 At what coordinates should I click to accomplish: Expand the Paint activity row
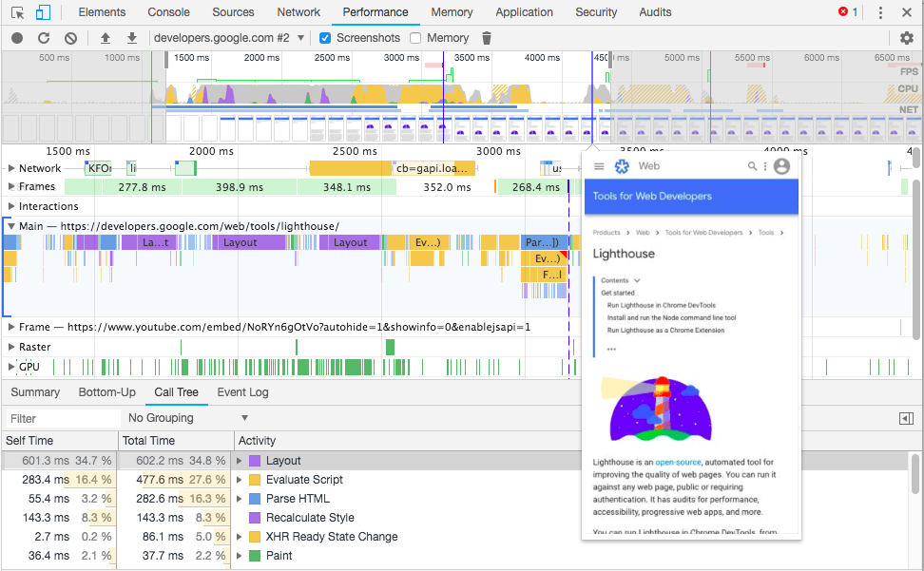click(x=240, y=556)
